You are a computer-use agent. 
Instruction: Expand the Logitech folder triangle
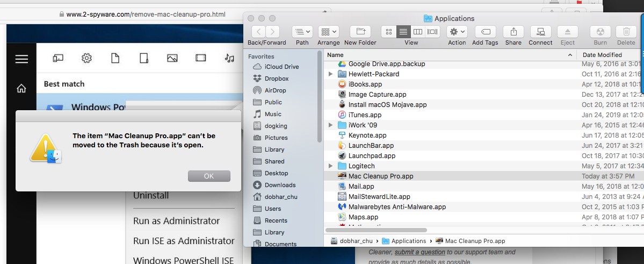click(331, 166)
